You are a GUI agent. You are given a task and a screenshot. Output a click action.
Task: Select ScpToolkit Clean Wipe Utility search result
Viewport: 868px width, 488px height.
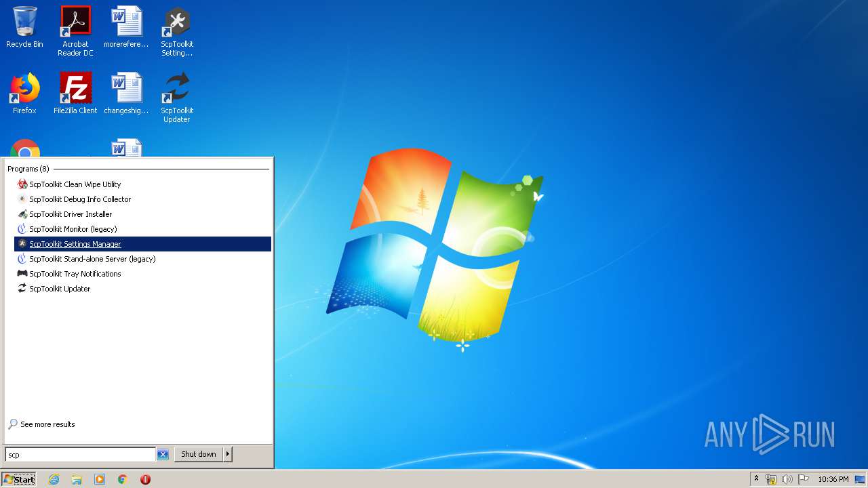[x=142, y=184]
